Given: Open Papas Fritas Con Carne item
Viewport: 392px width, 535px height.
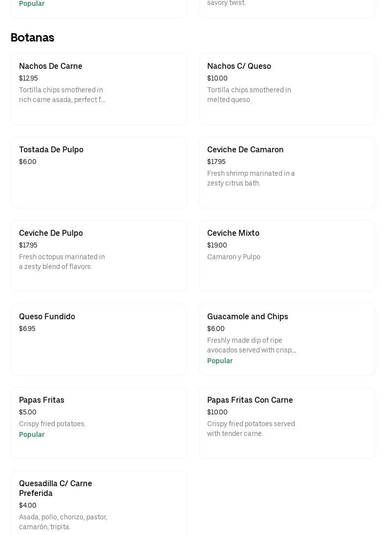Looking at the screenshot, I should tap(250, 400).
